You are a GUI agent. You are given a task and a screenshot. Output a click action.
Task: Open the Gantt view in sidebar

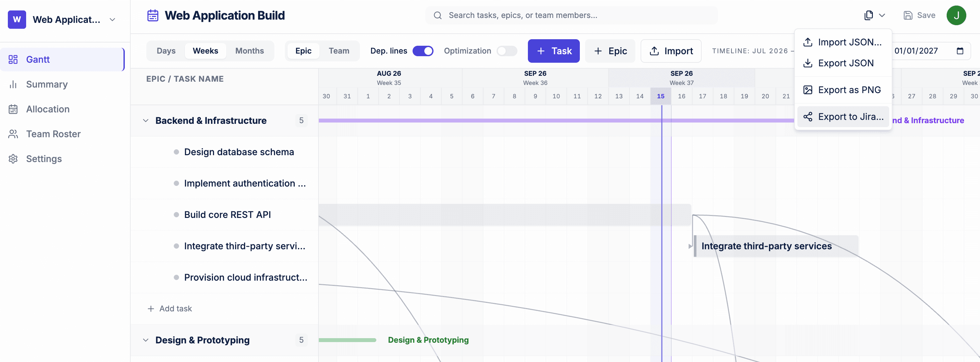coord(62,59)
